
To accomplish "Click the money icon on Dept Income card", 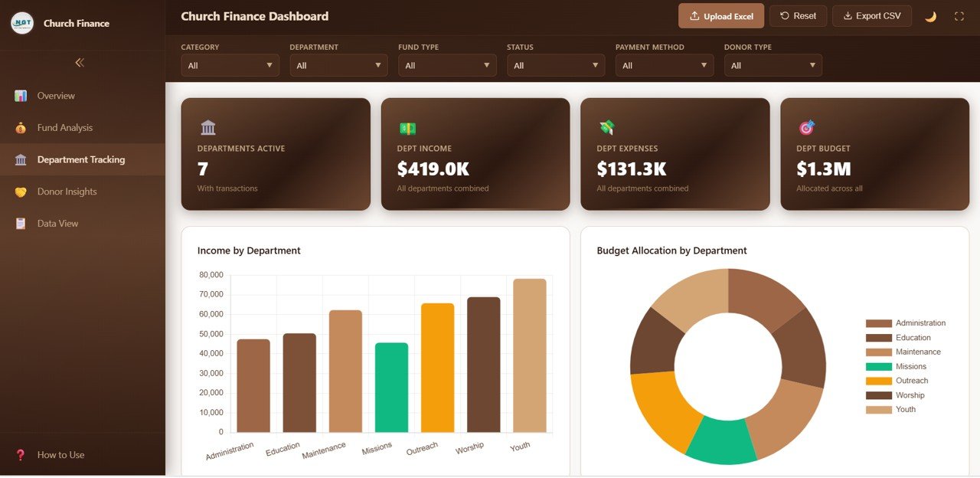I will point(406,128).
